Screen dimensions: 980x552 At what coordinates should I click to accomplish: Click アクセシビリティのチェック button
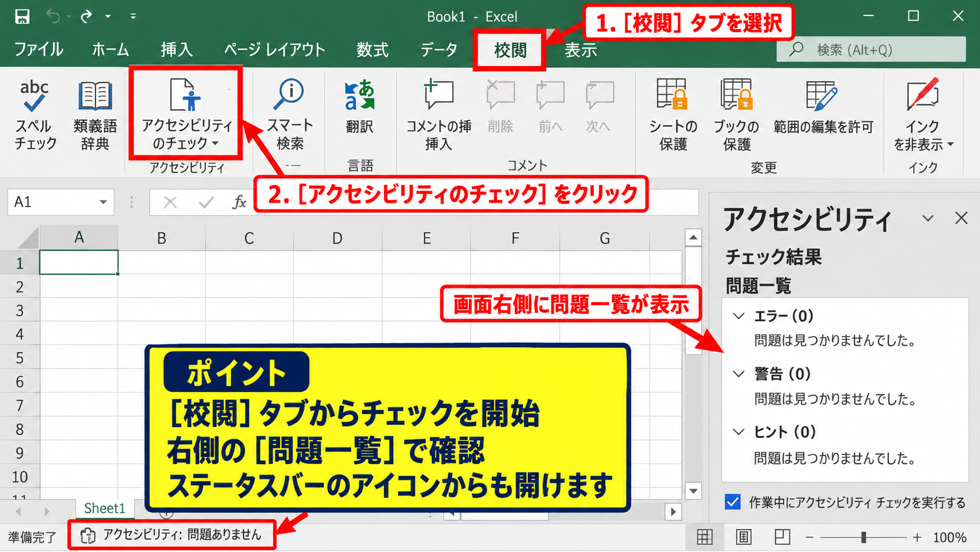pos(186,114)
